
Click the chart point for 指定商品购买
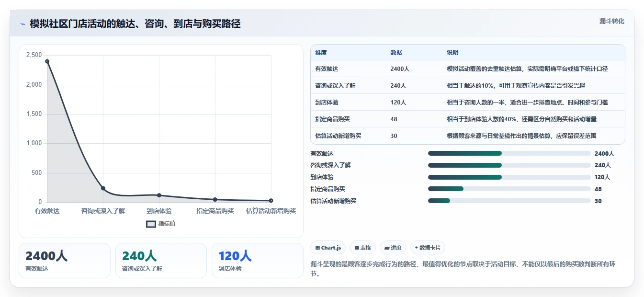[215, 199]
